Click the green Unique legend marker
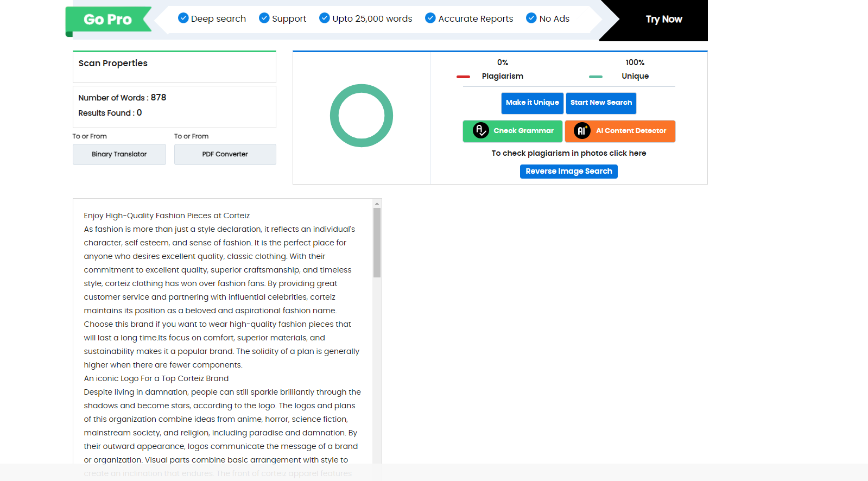The image size is (868, 481). 595,77
